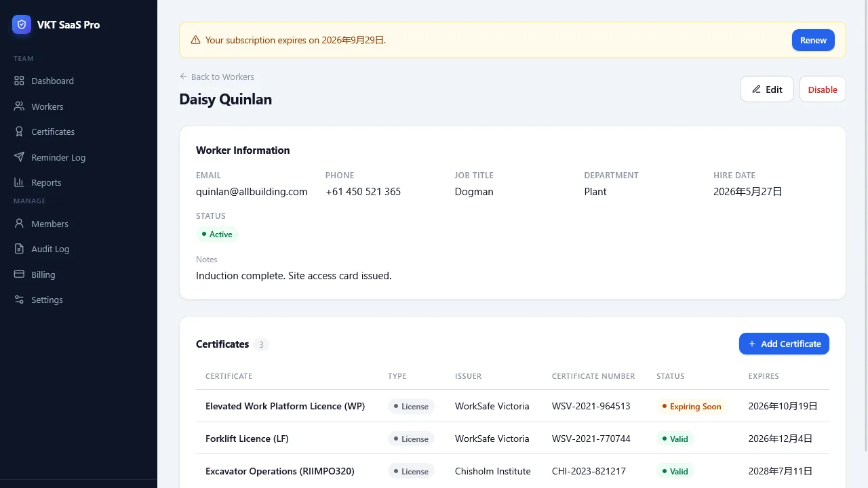The width and height of the screenshot is (868, 488).
Task: Click the Settings sliders icon
Action: [19, 300]
